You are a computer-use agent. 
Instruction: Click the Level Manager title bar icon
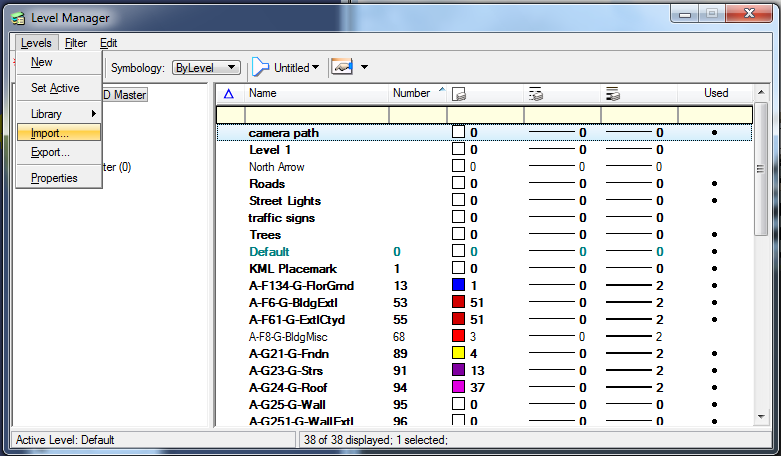pyautogui.click(x=18, y=18)
